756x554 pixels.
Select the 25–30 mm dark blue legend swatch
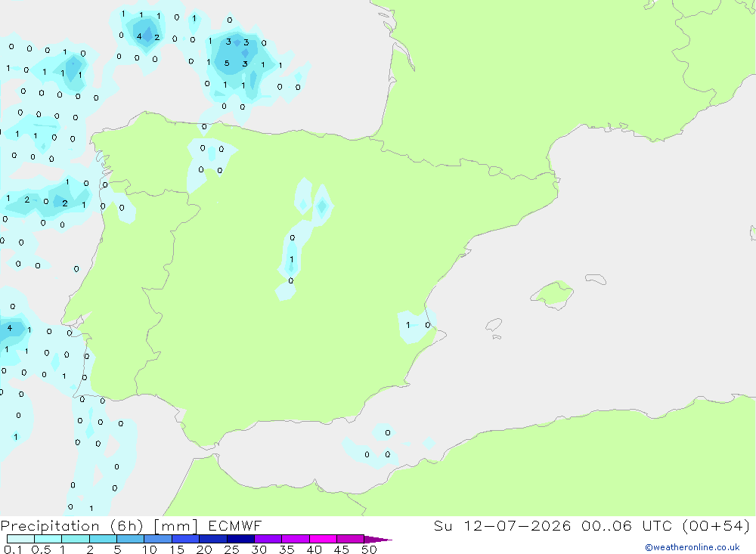pyautogui.click(x=240, y=539)
